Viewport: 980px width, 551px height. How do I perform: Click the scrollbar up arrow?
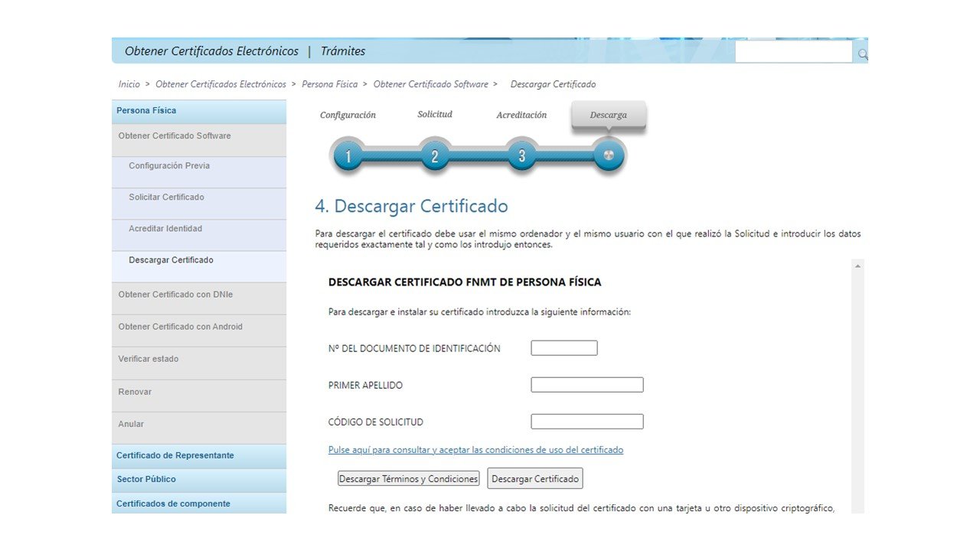857,266
